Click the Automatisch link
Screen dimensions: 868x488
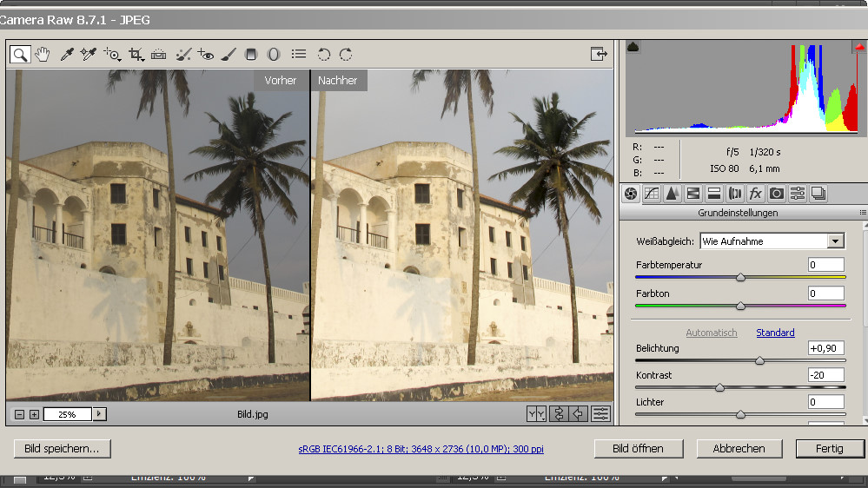point(712,333)
